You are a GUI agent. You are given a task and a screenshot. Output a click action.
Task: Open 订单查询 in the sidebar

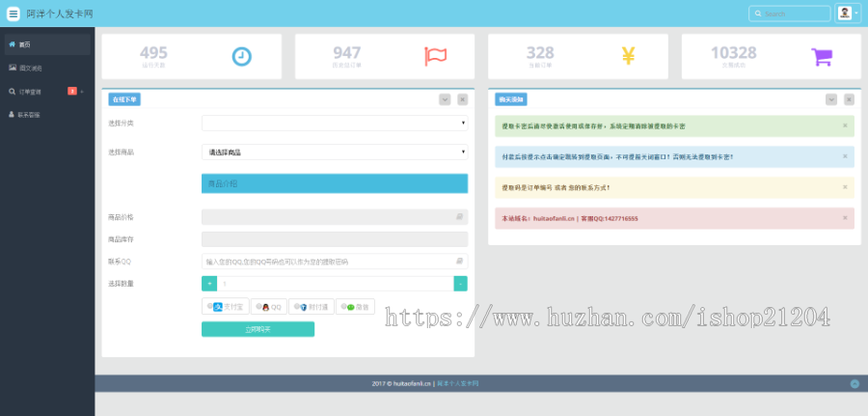[x=47, y=92]
